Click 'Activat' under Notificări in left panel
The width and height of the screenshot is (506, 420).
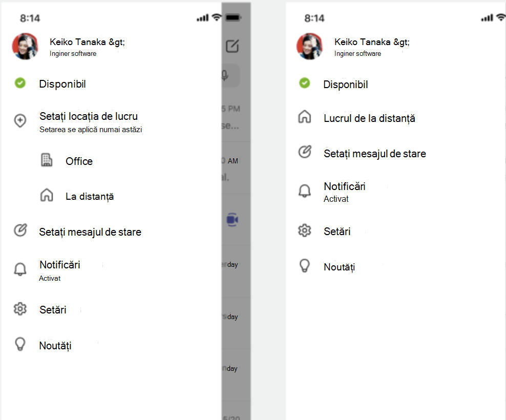[50, 278]
